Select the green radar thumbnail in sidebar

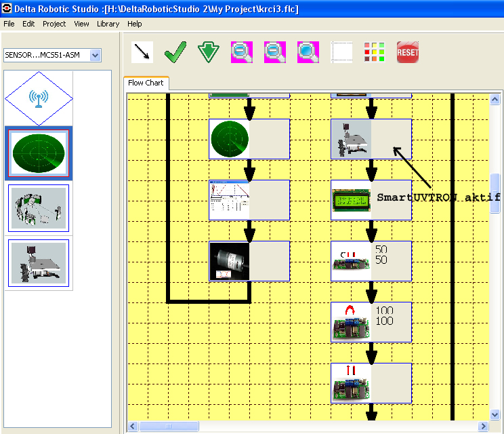point(39,153)
